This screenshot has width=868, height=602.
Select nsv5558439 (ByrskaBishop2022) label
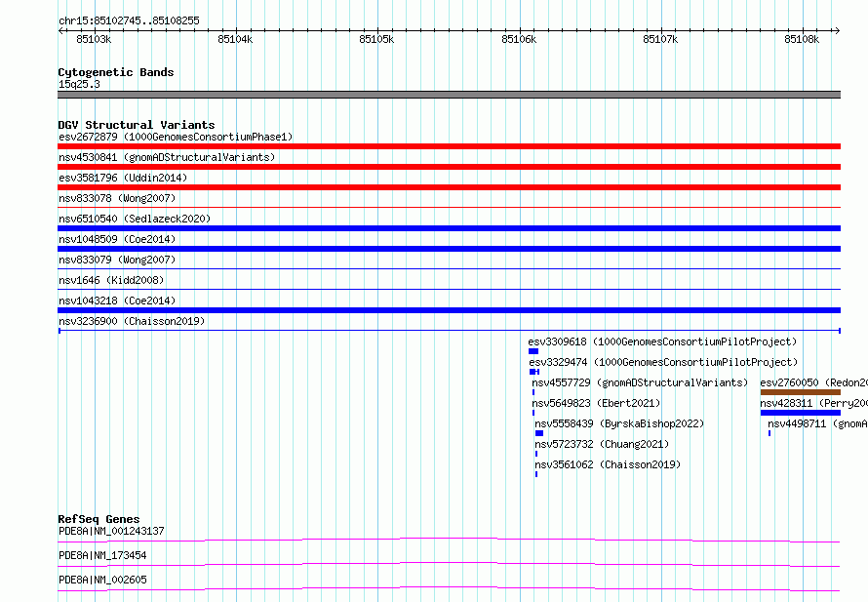(619, 423)
